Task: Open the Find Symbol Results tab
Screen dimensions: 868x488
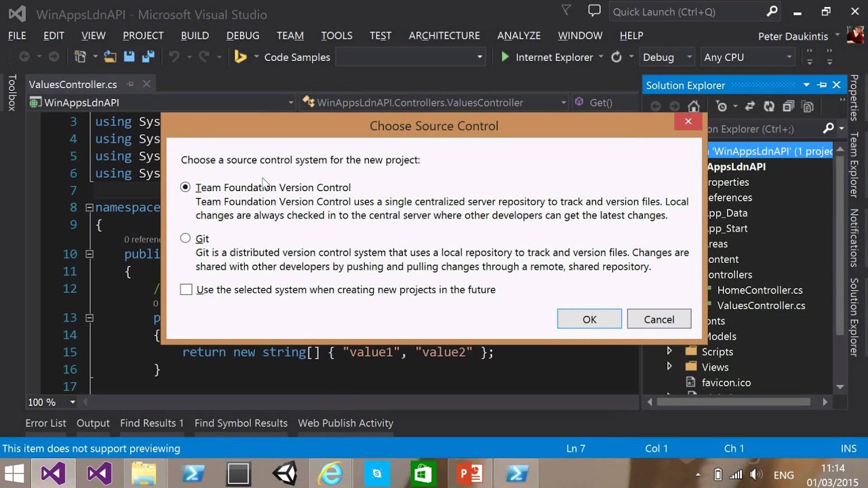Action: click(x=241, y=423)
